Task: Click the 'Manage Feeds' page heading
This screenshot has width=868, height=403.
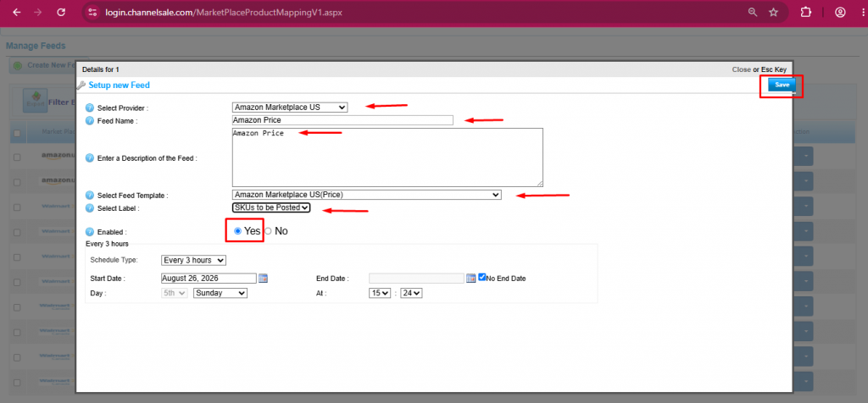Action: (x=36, y=46)
